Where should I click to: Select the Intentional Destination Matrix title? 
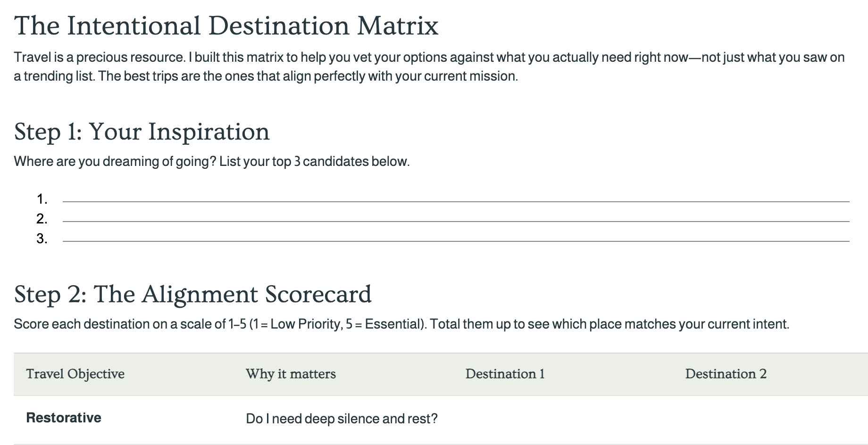226,25
